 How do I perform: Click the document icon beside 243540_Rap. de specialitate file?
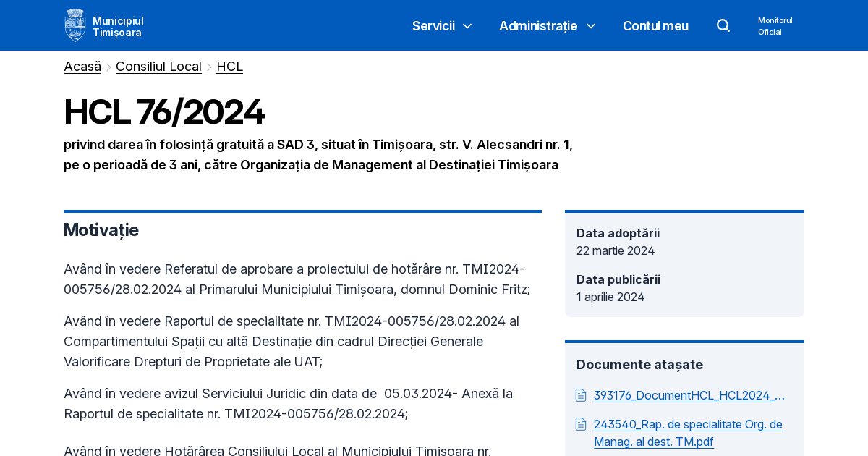click(x=581, y=424)
